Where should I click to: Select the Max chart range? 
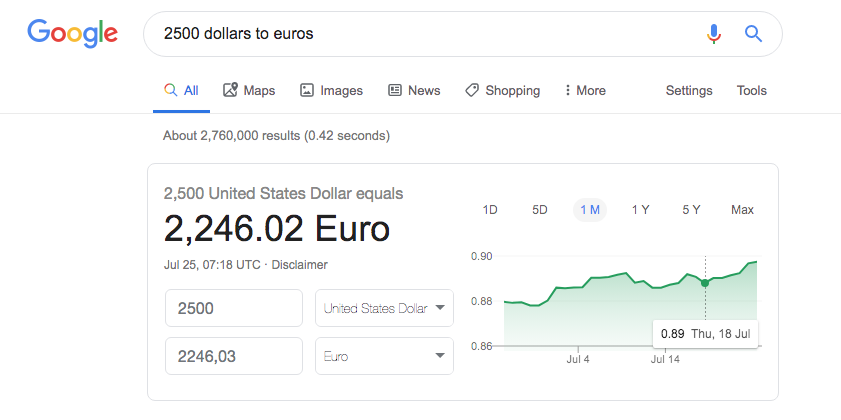click(742, 210)
